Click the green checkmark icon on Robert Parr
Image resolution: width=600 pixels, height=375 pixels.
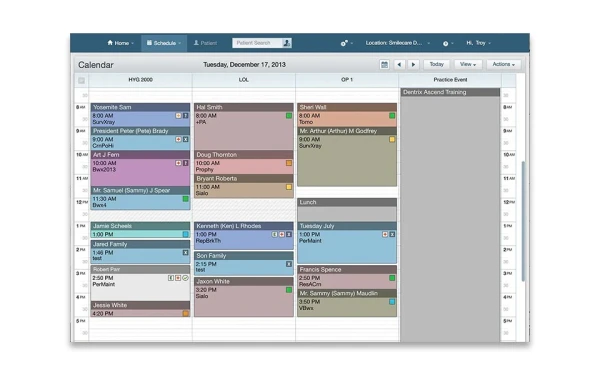(186, 278)
